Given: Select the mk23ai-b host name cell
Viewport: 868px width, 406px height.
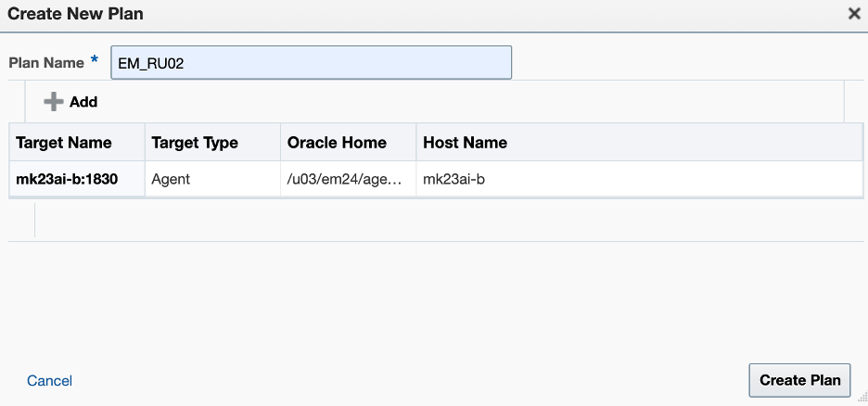Looking at the screenshot, I should coord(453,179).
